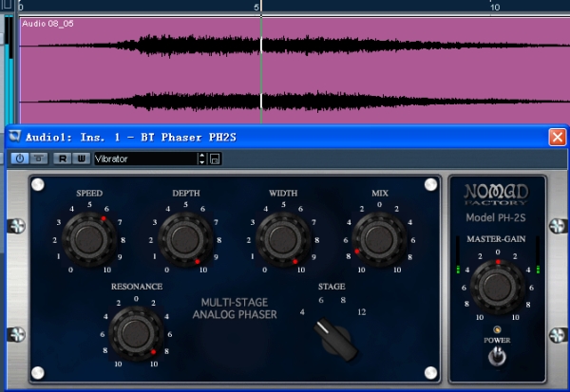Click the 10 mark on SPEED dial

click(106, 270)
